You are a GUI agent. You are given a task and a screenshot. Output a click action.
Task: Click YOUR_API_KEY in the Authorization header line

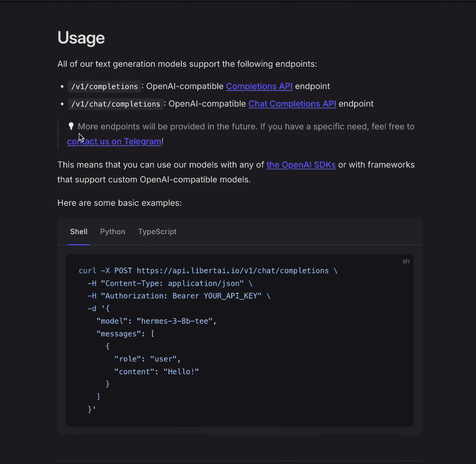233,296
